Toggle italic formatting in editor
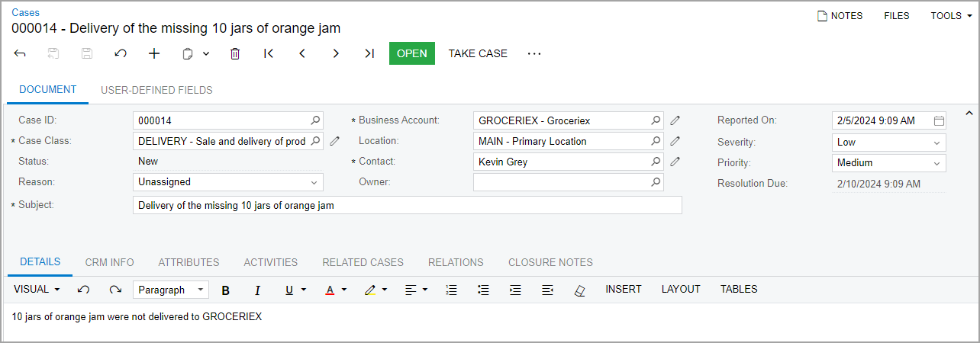 (257, 290)
